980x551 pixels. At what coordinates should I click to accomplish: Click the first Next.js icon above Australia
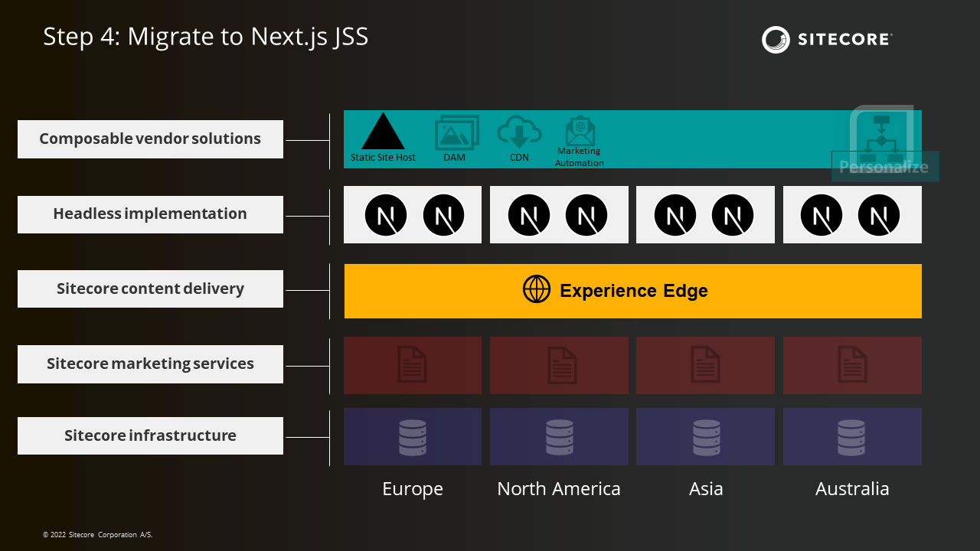(822, 215)
